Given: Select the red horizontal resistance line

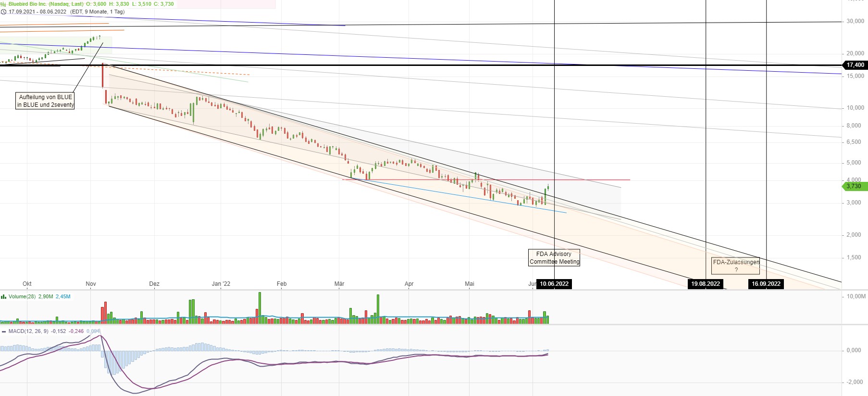Looking at the screenshot, I should (x=601, y=180).
